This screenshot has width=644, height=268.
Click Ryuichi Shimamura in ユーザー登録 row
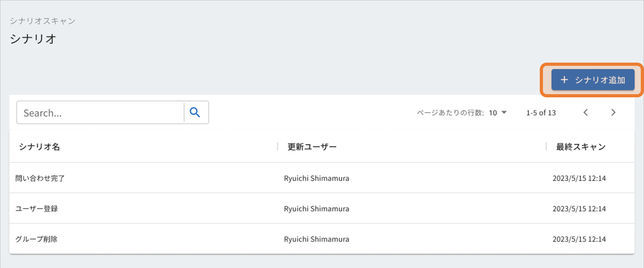pyautogui.click(x=316, y=209)
